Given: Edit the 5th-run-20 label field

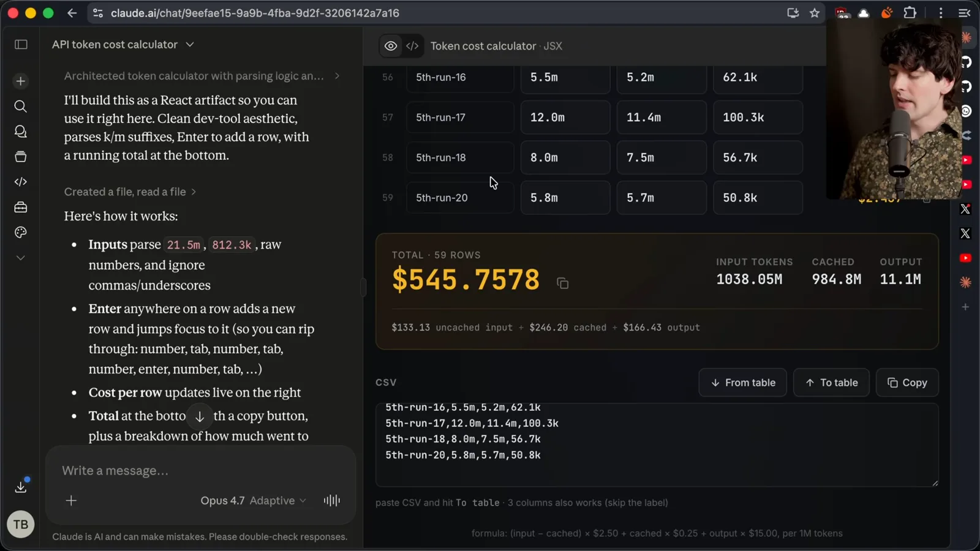Looking at the screenshot, I should (x=460, y=198).
